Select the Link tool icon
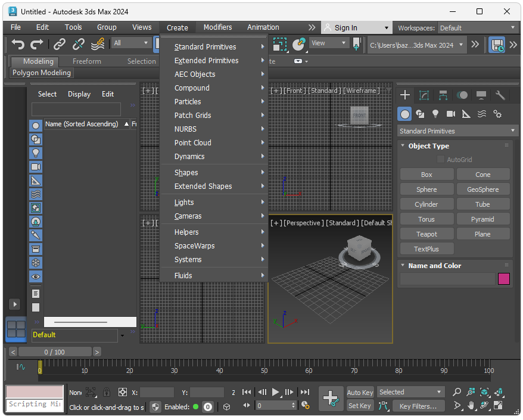This screenshot has width=523, height=420. [60, 43]
